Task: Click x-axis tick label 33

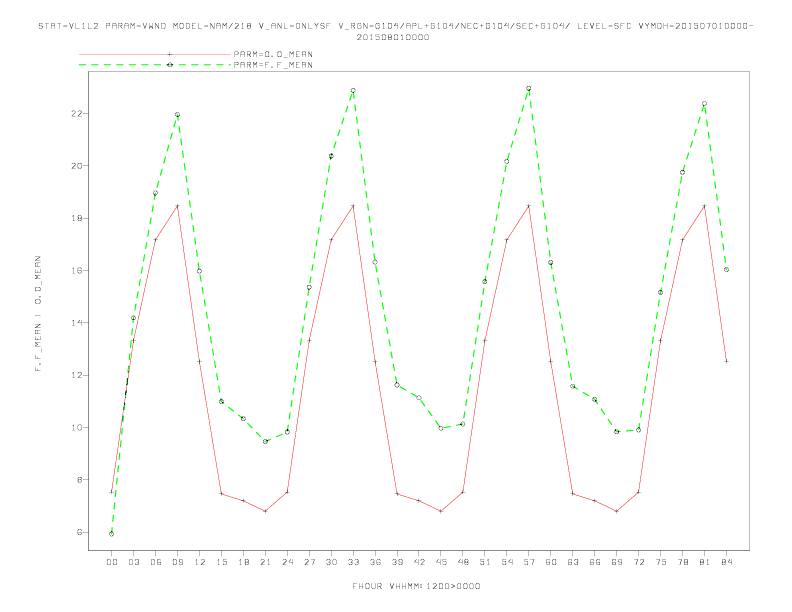Action: (x=353, y=562)
